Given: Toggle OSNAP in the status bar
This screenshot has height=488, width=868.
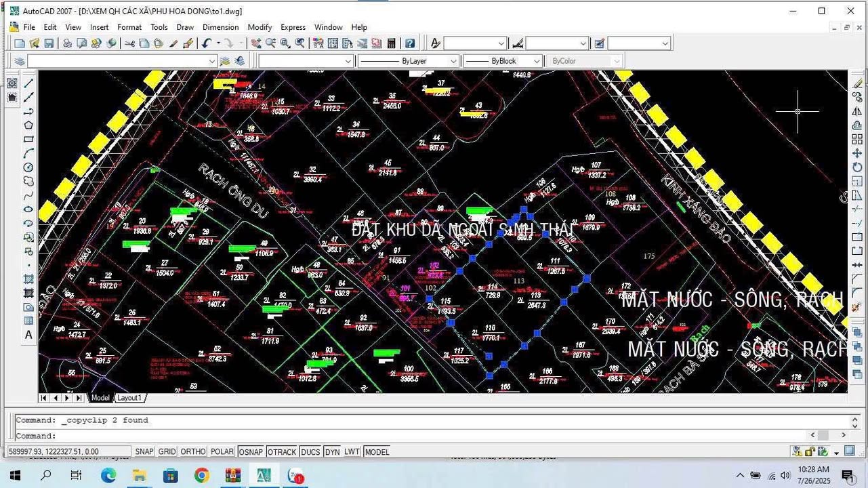Looking at the screenshot, I should coord(250,451).
